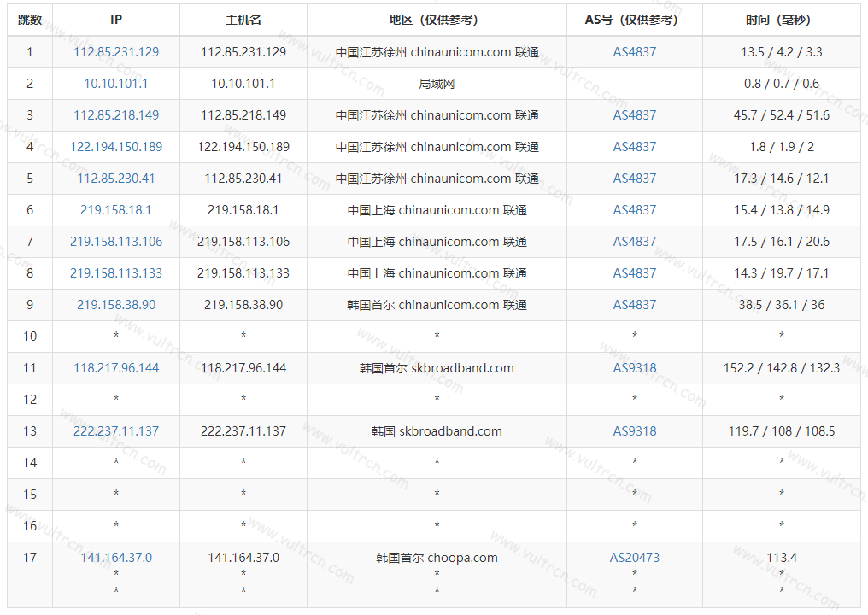The height and width of the screenshot is (615, 868).
Task: Open IP link 219.158.18.1
Action: (116, 210)
